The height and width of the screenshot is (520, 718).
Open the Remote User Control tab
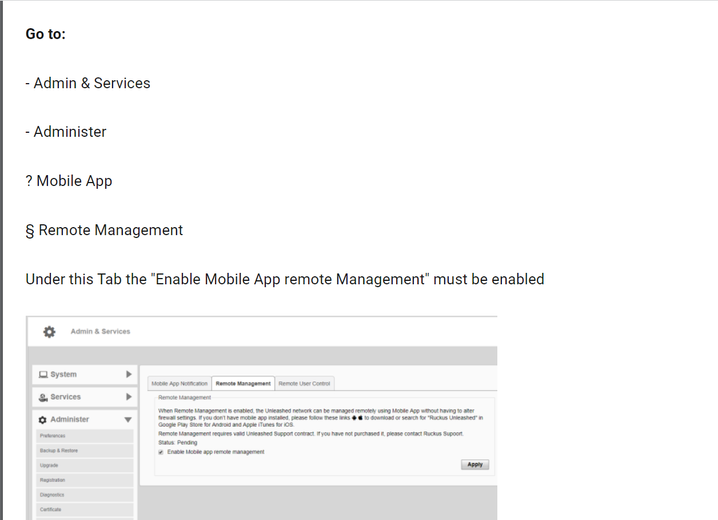304,383
